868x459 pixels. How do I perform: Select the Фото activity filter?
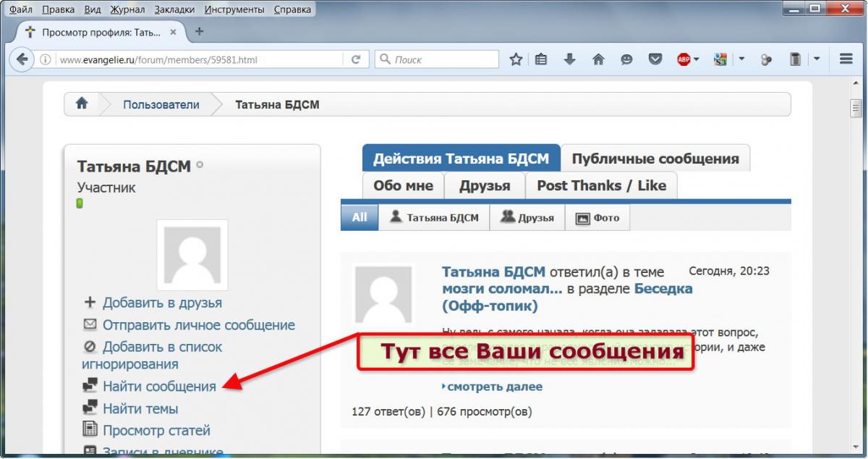point(597,217)
